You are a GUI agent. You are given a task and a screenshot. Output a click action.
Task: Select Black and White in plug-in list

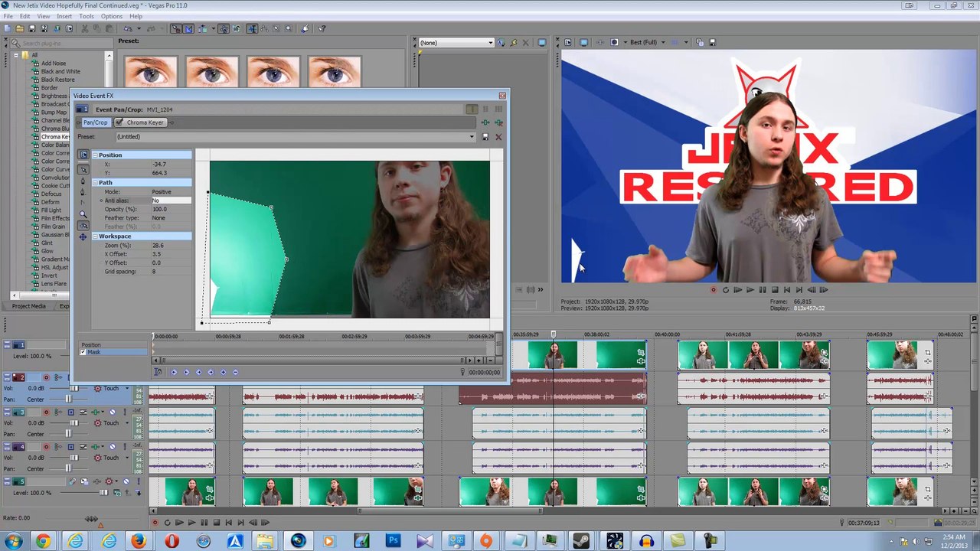(x=60, y=71)
